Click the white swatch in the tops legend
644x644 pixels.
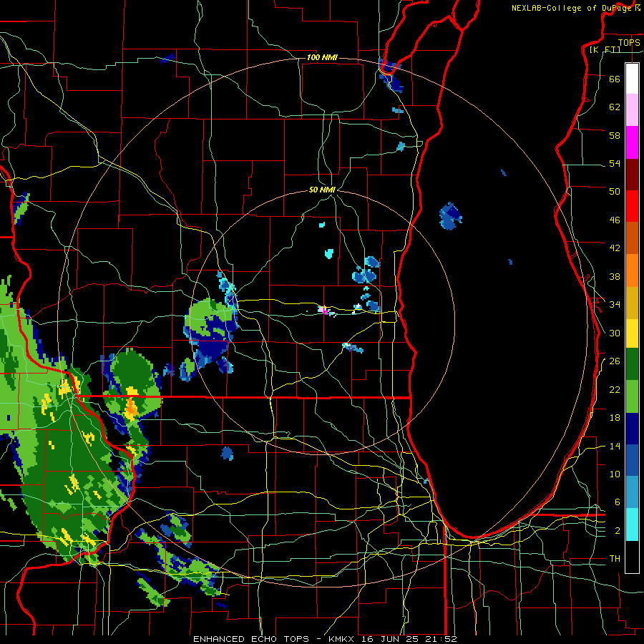pos(632,79)
